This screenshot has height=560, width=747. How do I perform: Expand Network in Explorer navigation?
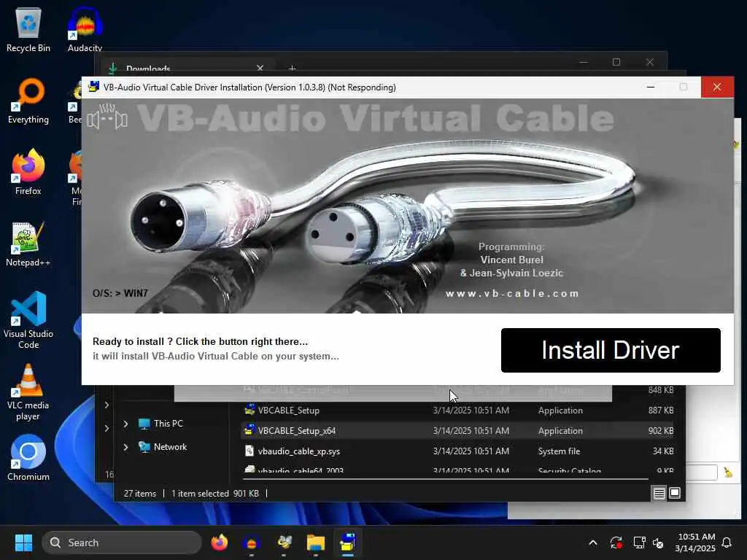[x=125, y=447]
